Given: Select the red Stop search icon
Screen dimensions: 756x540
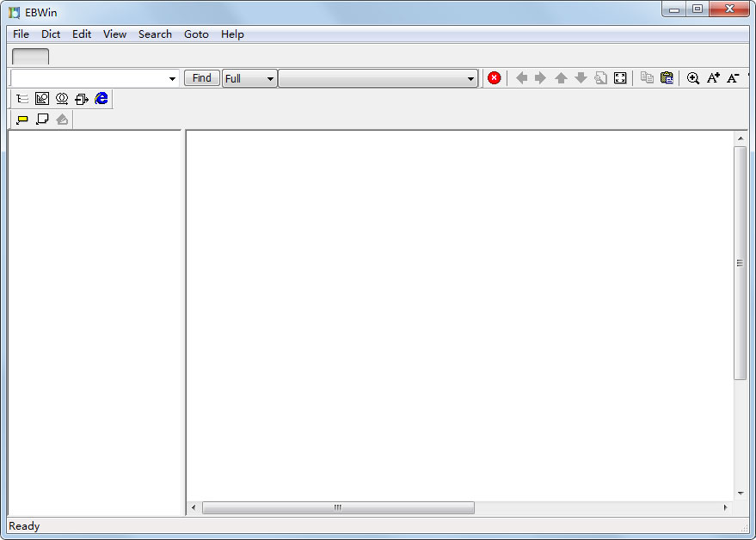Looking at the screenshot, I should tap(494, 77).
